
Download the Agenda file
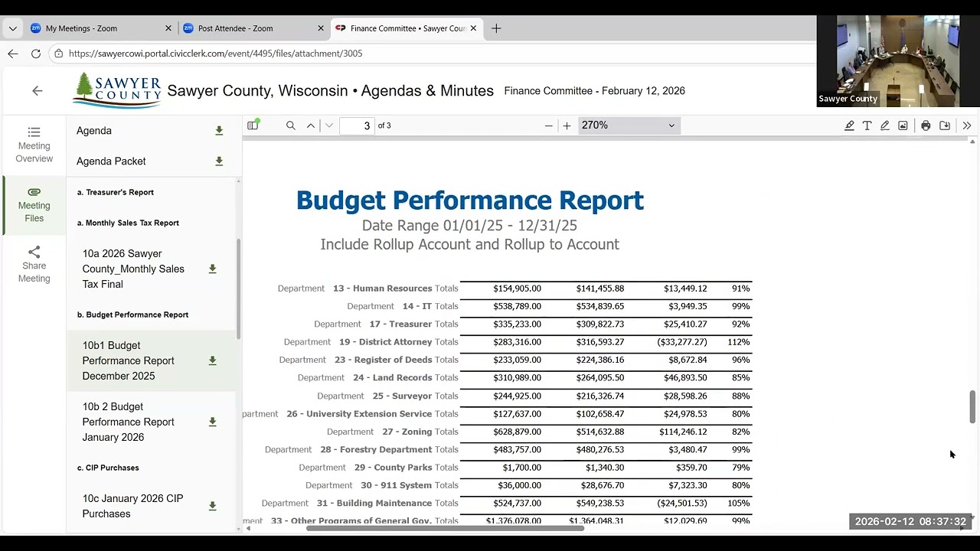tap(219, 131)
